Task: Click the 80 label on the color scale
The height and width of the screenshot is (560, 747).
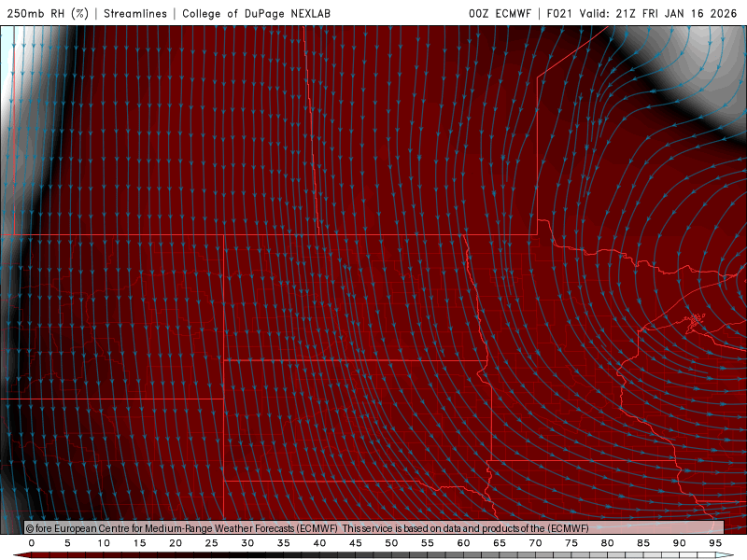Action: 607,543
